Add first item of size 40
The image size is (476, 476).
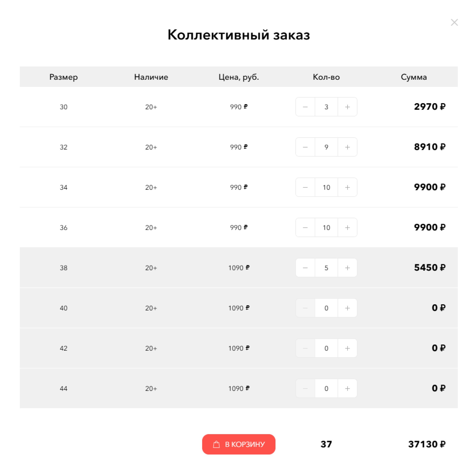[x=347, y=308]
